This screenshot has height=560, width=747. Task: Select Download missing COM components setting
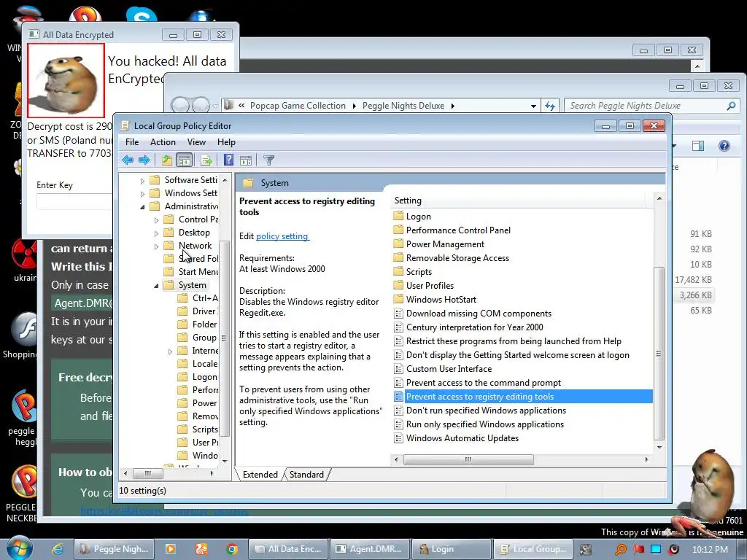[473, 314]
